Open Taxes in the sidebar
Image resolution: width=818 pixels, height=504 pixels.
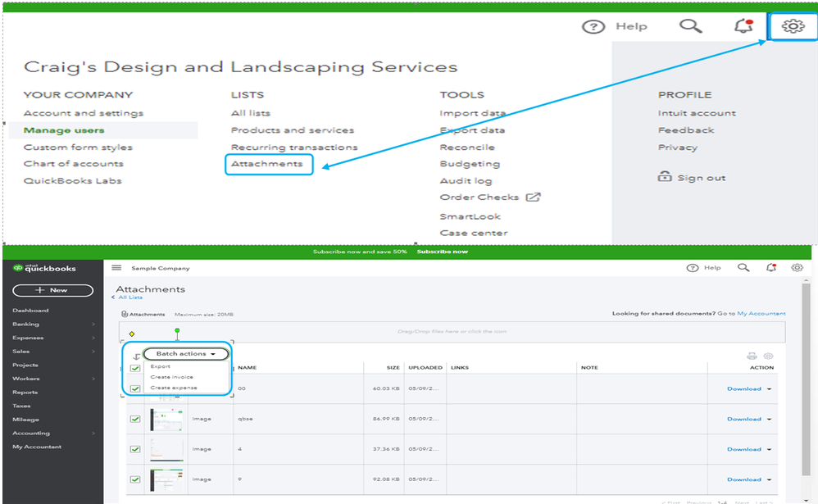point(21,406)
